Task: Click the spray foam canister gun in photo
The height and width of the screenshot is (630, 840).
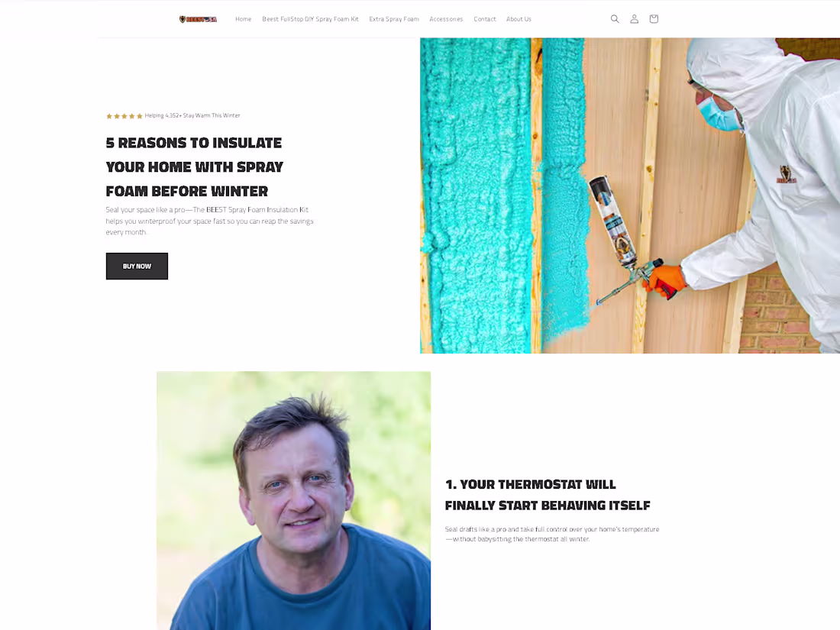Action: coord(622,236)
